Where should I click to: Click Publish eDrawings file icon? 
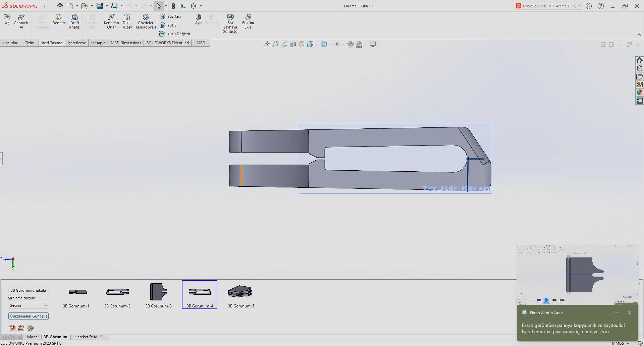31,328
